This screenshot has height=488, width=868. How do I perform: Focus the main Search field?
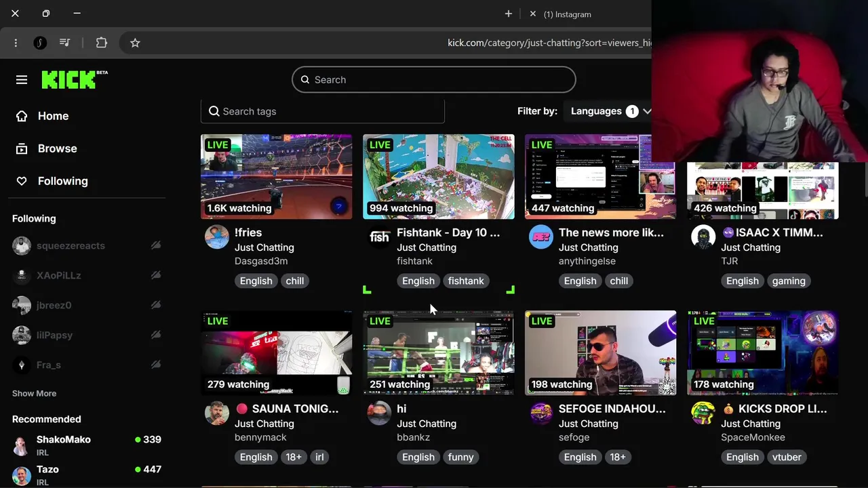pos(434,80)
